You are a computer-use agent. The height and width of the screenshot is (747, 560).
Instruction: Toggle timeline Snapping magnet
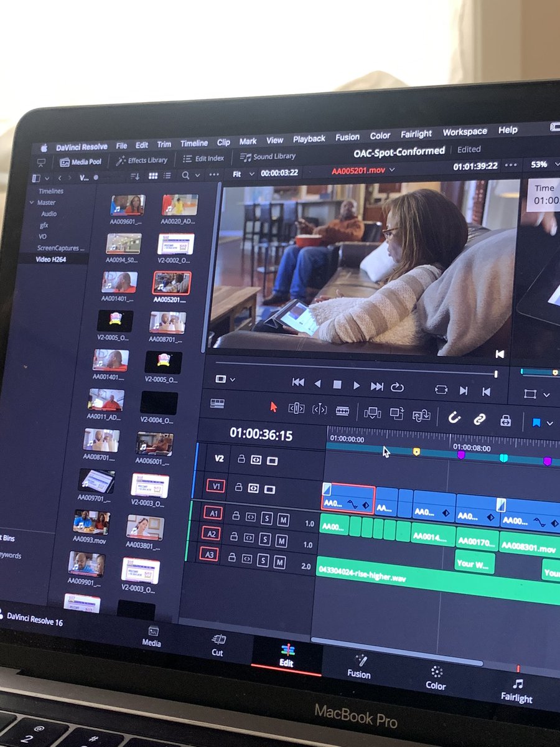(454, 417)
